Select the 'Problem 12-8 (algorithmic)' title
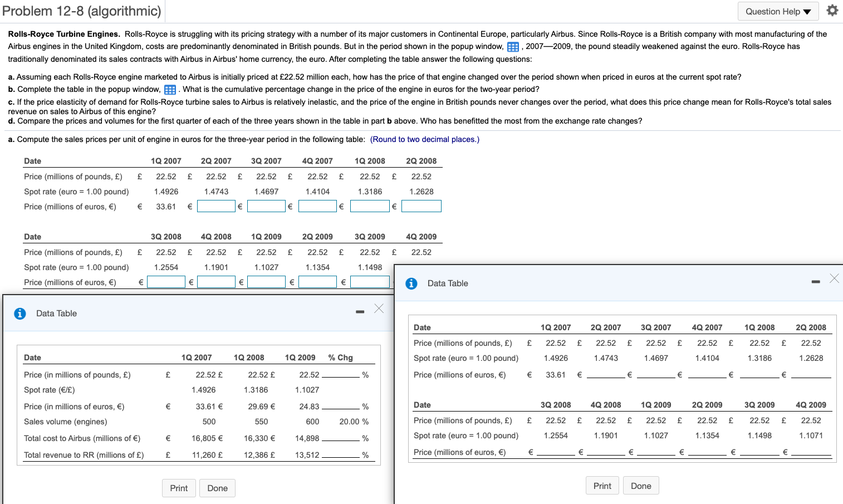This screenshot has height=504, width=843. pos(82,11)
